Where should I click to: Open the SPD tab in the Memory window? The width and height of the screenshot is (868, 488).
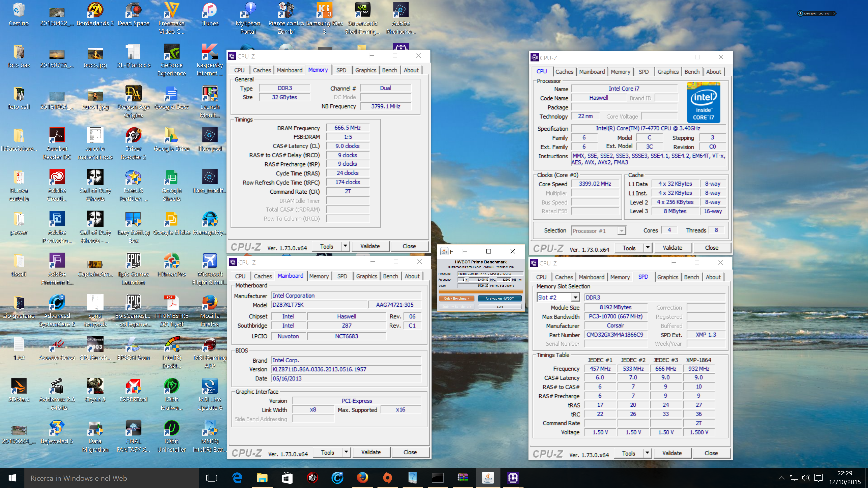pyautogui.click(x=341, y=70)
